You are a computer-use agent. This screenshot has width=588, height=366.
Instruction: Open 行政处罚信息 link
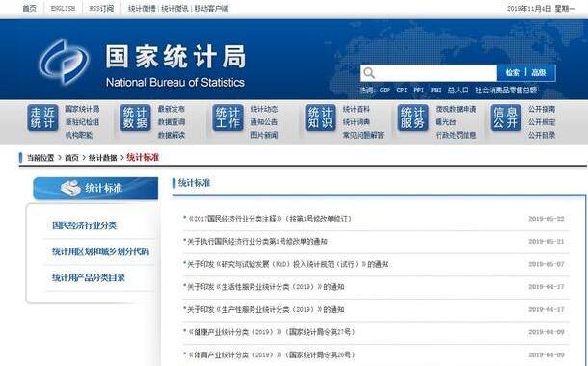coord(456,135)
